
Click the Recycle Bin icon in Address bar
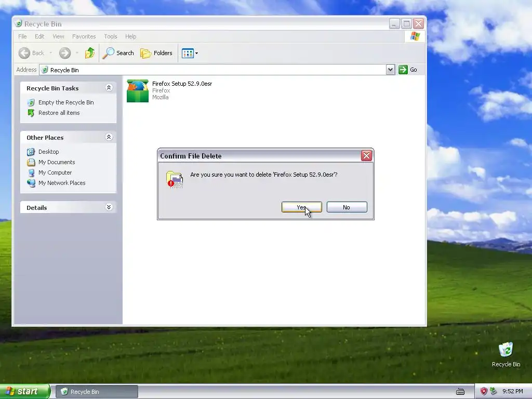45,70
